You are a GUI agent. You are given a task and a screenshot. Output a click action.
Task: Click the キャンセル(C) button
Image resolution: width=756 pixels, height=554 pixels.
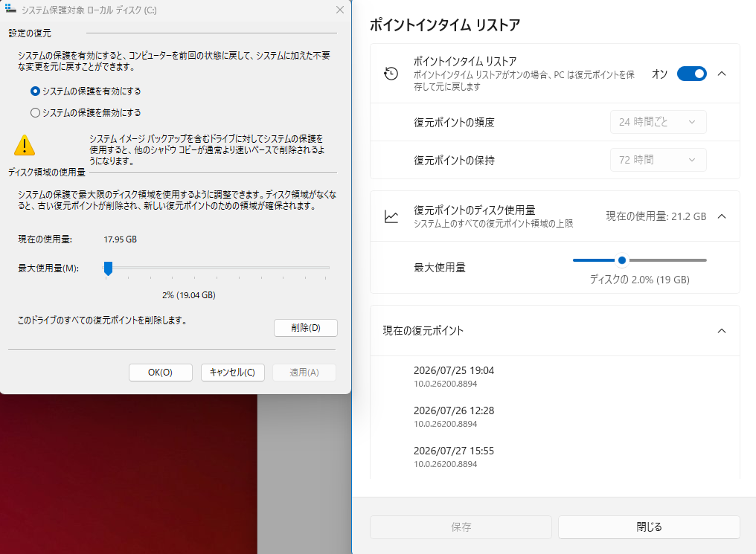point(233,373)
